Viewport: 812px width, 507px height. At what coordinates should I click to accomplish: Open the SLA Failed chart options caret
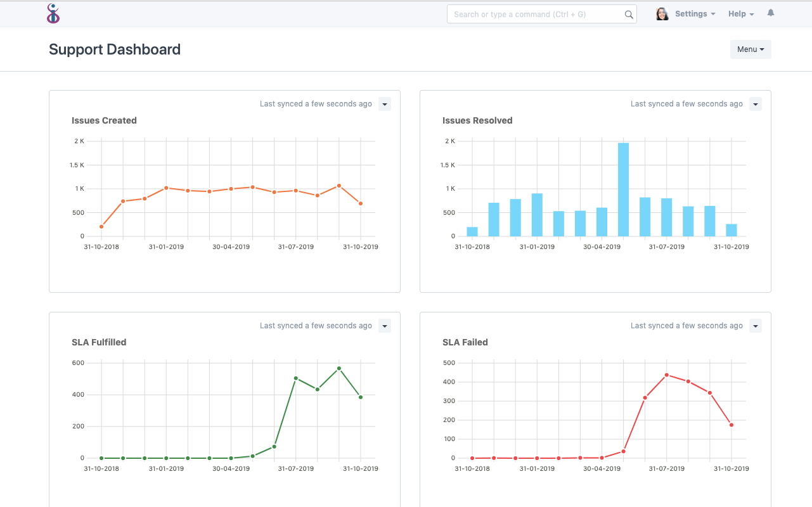(x=755, y=325)
